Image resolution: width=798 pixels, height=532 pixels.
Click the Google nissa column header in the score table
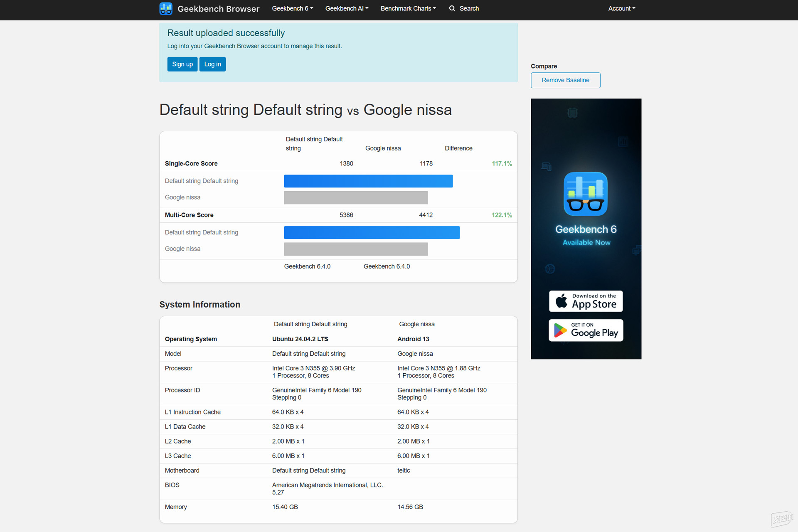(x=383, y=148)
